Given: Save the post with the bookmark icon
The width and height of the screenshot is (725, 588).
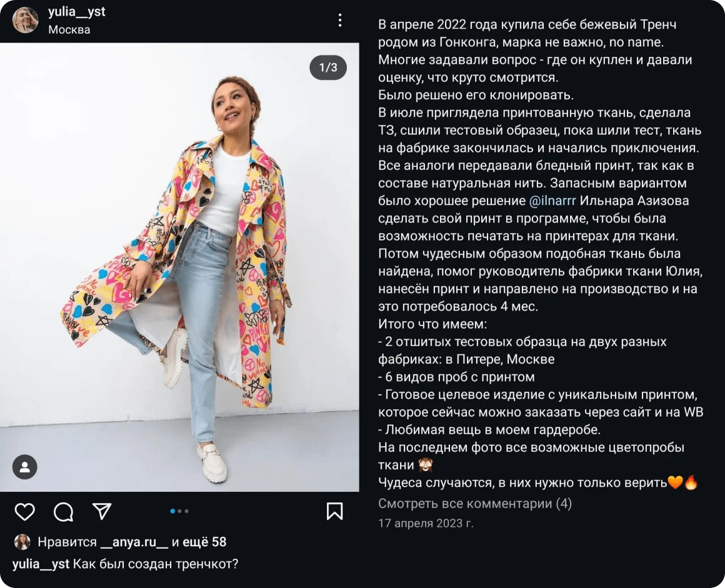Looking at the screenshot, I should tap(335, 511).
